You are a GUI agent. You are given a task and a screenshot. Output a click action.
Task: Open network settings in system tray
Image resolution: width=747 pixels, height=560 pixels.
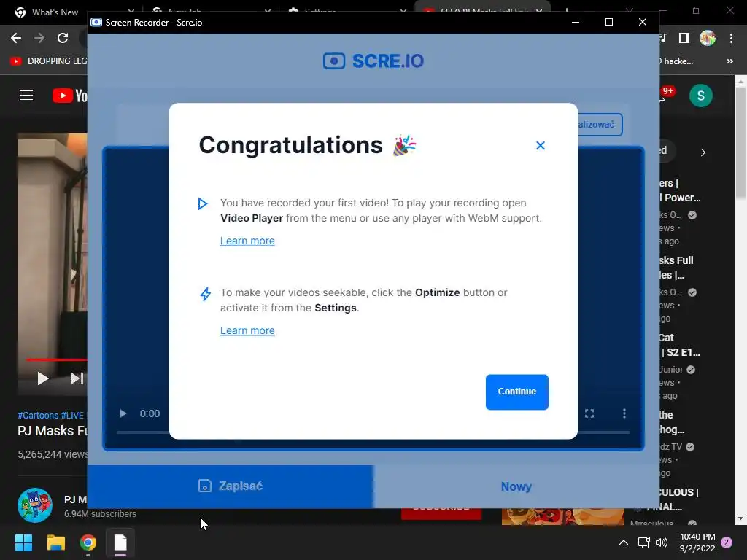tap(644, 542)
